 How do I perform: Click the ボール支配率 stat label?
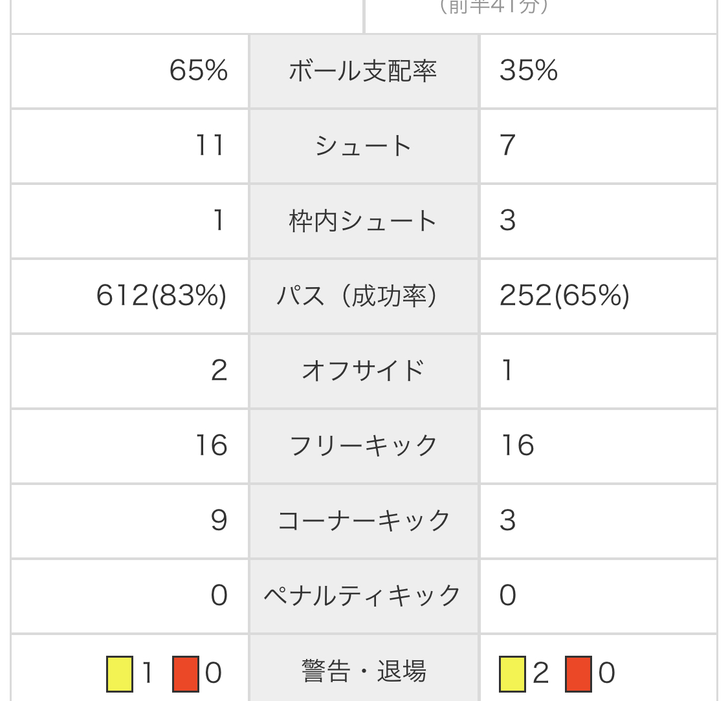click(363, 70)
